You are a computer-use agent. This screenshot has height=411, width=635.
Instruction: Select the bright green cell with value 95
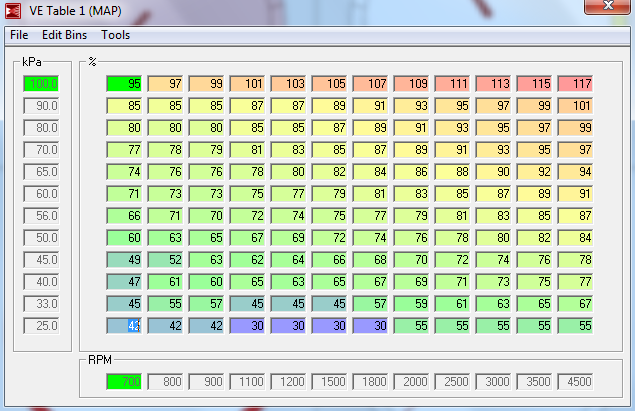click(124, 84)
